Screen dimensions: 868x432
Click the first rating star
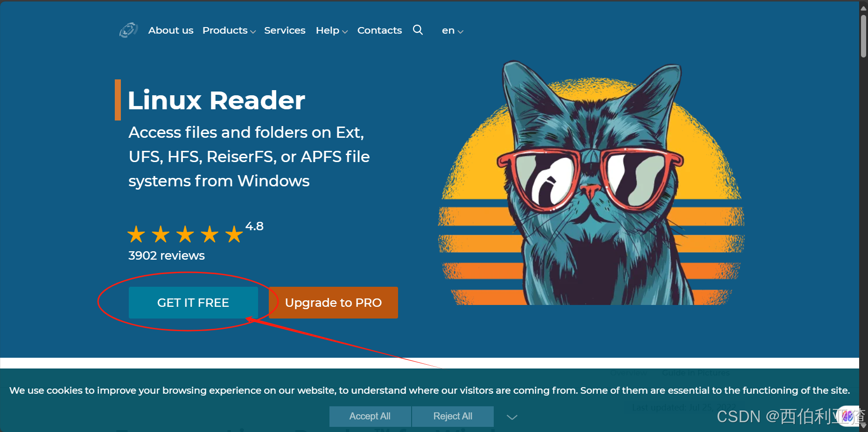pyautogui.click(x=136, y=234)
